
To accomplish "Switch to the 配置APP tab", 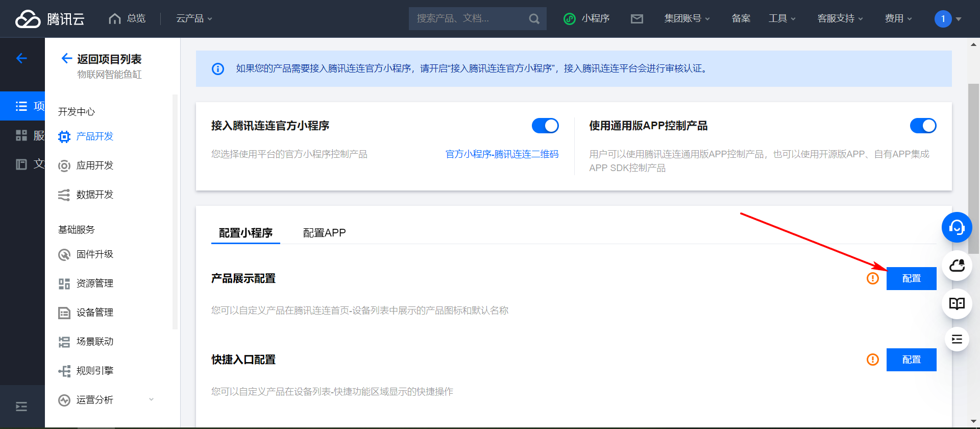I will [324, 233].
